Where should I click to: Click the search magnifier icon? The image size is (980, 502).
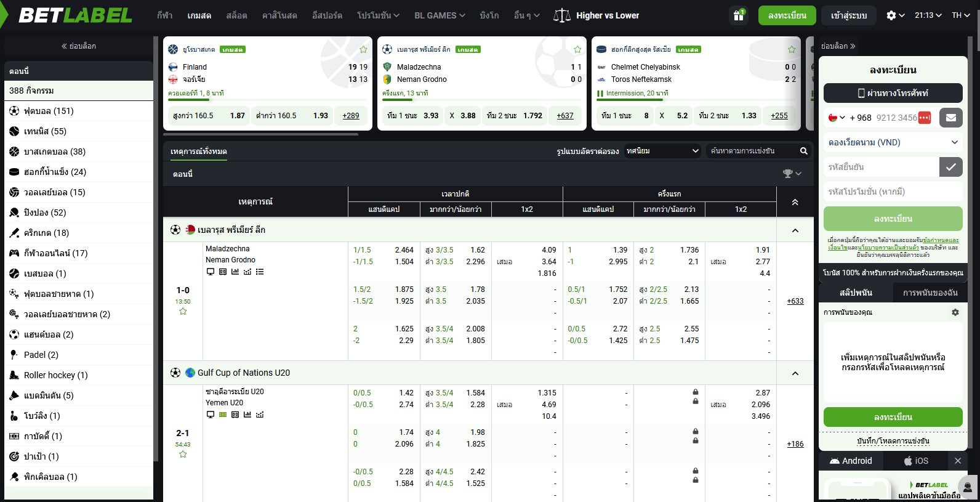803,151
